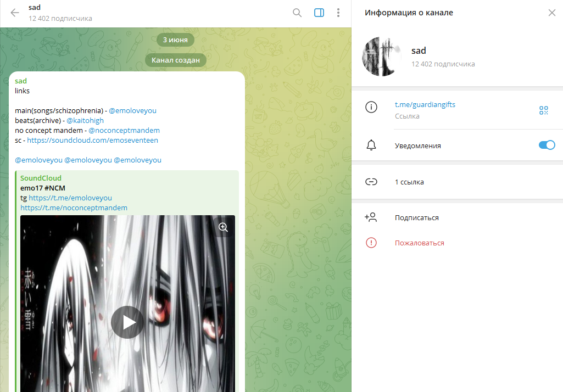Screen dimensions: 563x392
Task: Click the bell notifications icon
Action: [371, 145]
